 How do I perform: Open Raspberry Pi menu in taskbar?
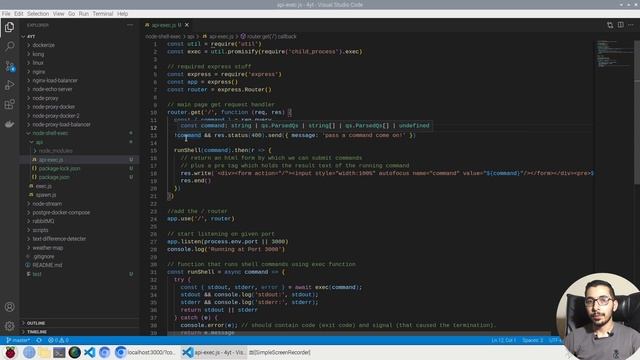click(11, 352)
